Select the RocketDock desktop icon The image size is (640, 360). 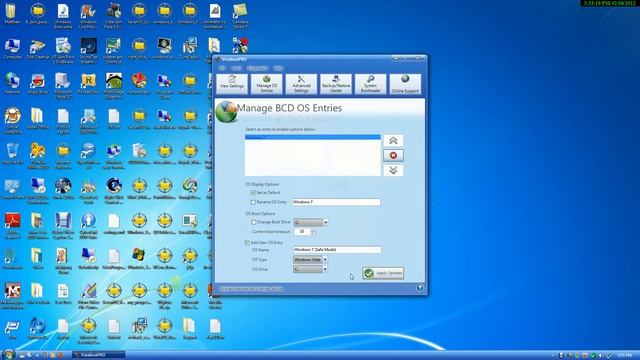pos(88,84)
